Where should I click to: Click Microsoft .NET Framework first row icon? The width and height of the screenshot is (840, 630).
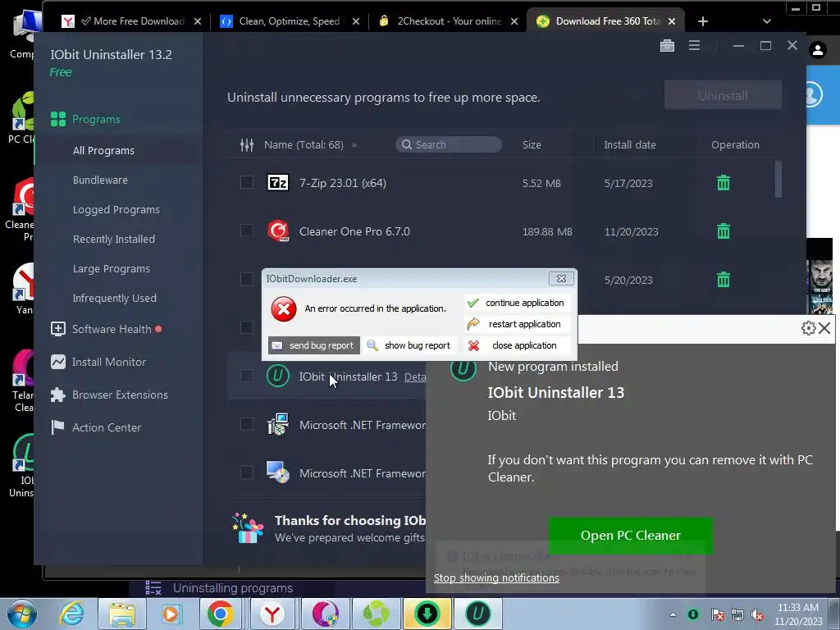[278, 424]
